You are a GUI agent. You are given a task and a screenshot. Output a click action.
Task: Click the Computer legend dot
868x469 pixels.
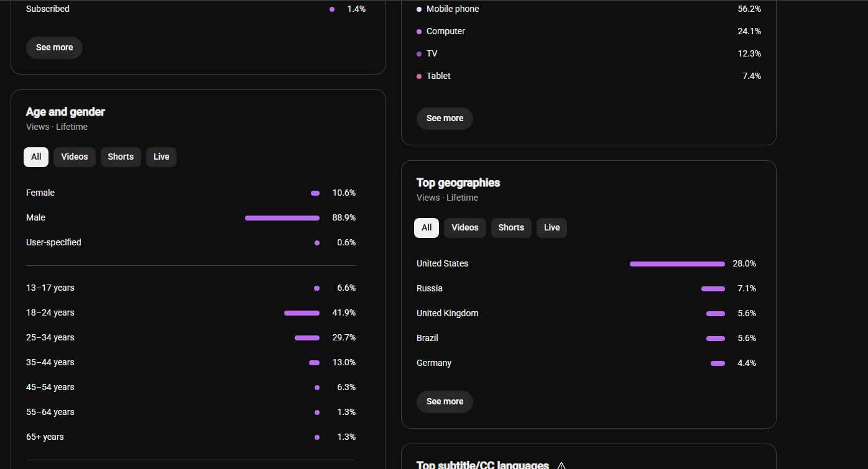(419, 32)
